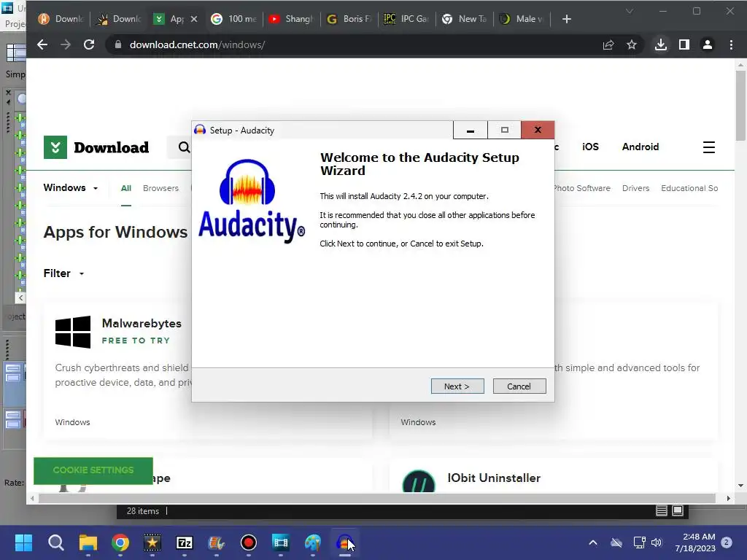Switch to the Boris Google tab
The width and height of the screenshot is (747, 560).
pos(349,19)
